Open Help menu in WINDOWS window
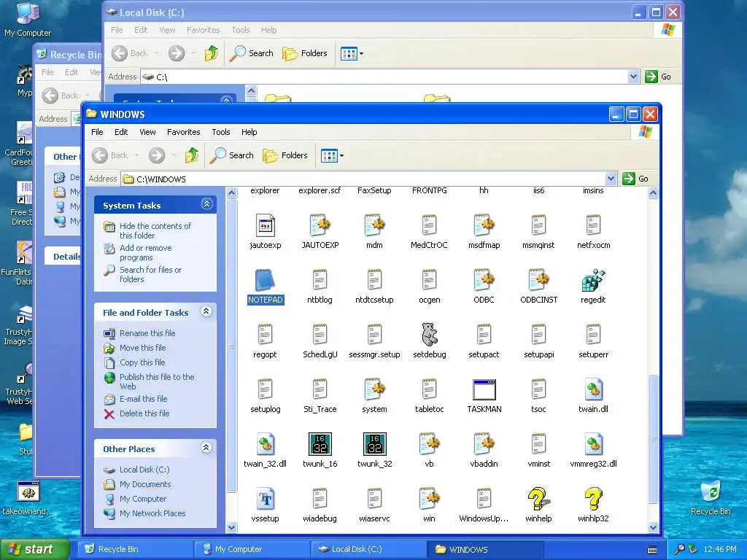The height and width of the screenshot is (560, 747). 249,132
